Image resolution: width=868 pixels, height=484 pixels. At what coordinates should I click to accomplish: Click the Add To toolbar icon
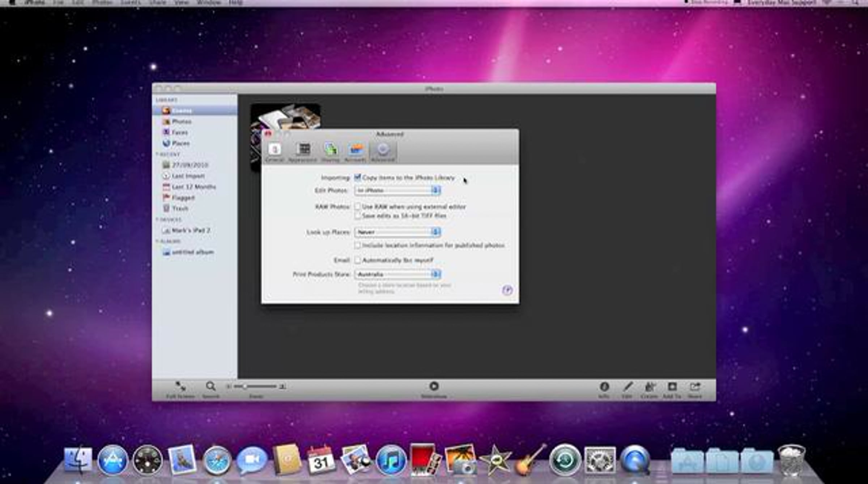(x=672, y=387)
